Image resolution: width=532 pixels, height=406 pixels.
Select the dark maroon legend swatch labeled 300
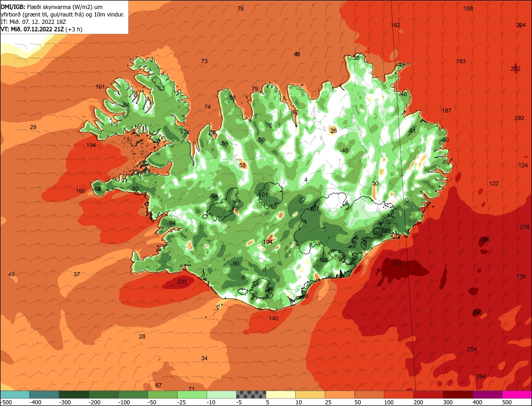[x=458, y=394]
